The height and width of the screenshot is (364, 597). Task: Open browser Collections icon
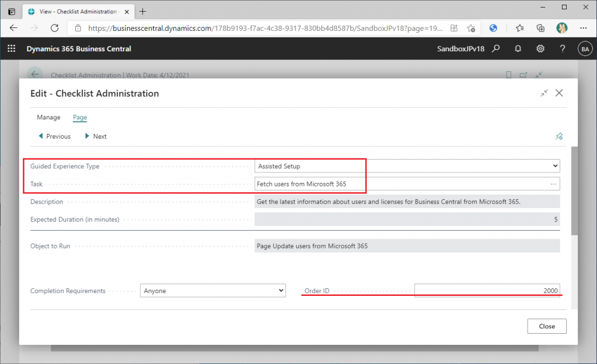pos(540,28)
